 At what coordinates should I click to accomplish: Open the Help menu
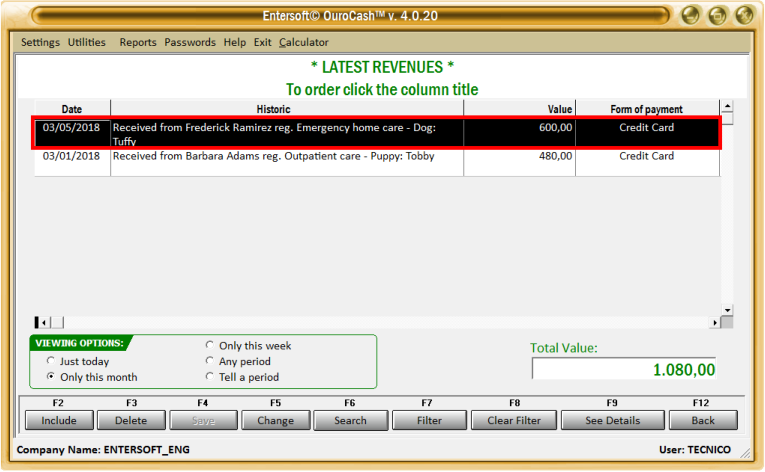pos(235,42)
